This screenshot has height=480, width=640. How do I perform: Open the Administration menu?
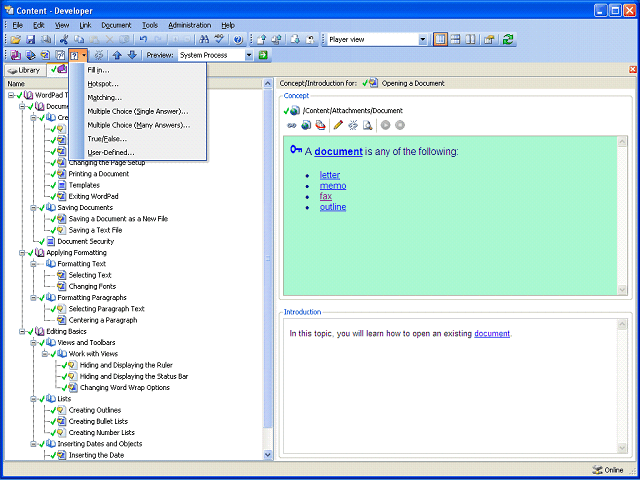189,25
